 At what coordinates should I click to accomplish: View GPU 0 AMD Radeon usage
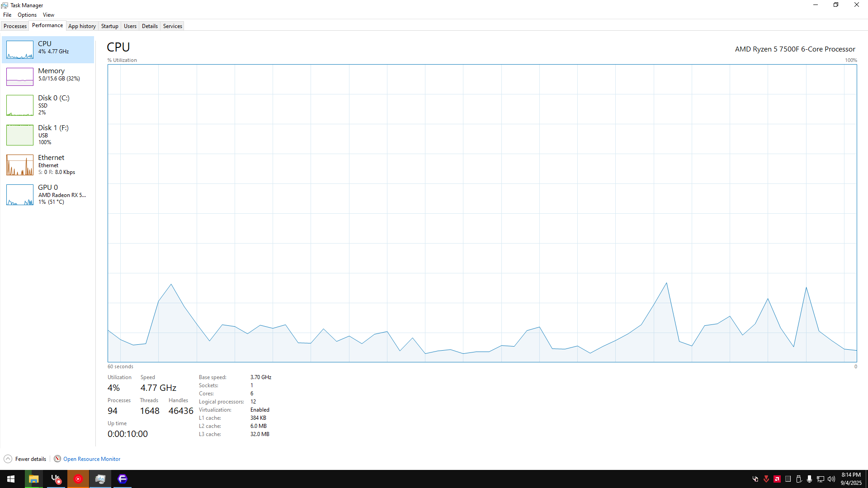[48, 195]
